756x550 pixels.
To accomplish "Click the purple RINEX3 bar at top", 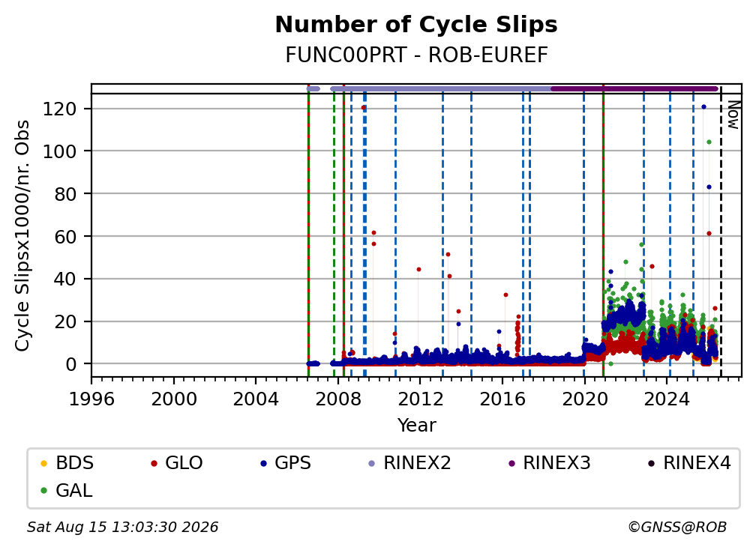I will 634,88.
